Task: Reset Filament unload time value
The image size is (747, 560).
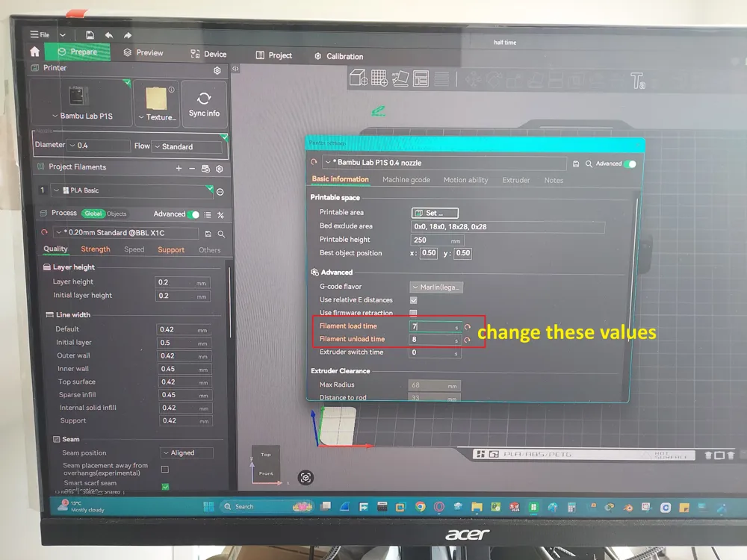Action: [468, 340]
